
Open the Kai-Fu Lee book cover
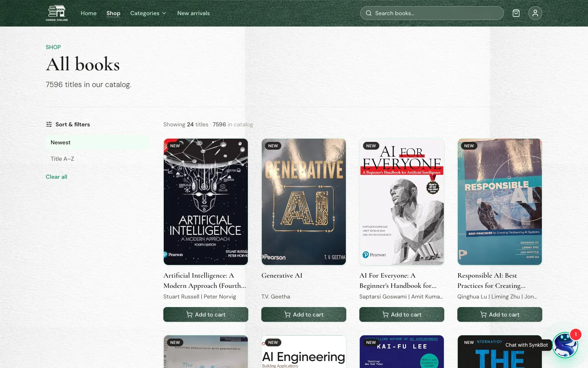tap(402, 352)
